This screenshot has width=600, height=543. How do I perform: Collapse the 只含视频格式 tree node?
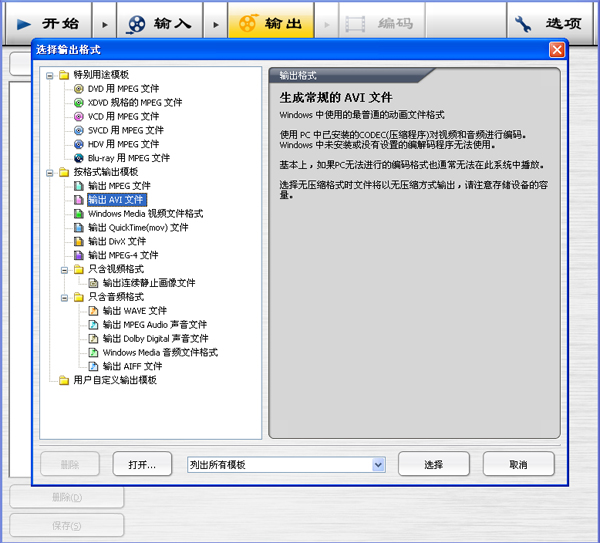(x=64, y=271)
